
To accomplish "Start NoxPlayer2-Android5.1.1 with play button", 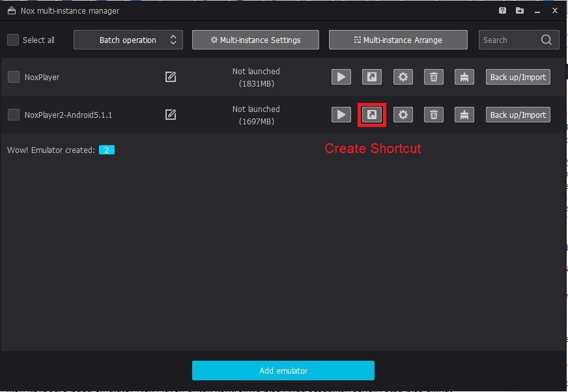I will 341,115.
